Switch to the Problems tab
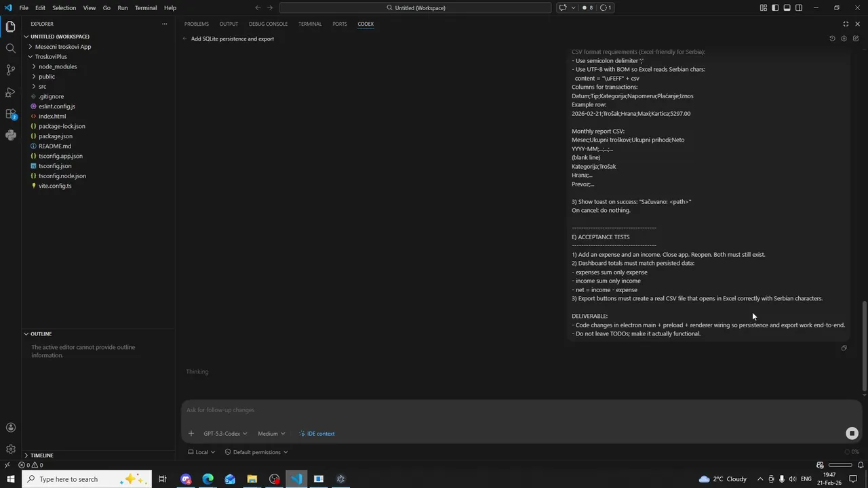Viewport: 868px width, 488px height. [197, 24]
